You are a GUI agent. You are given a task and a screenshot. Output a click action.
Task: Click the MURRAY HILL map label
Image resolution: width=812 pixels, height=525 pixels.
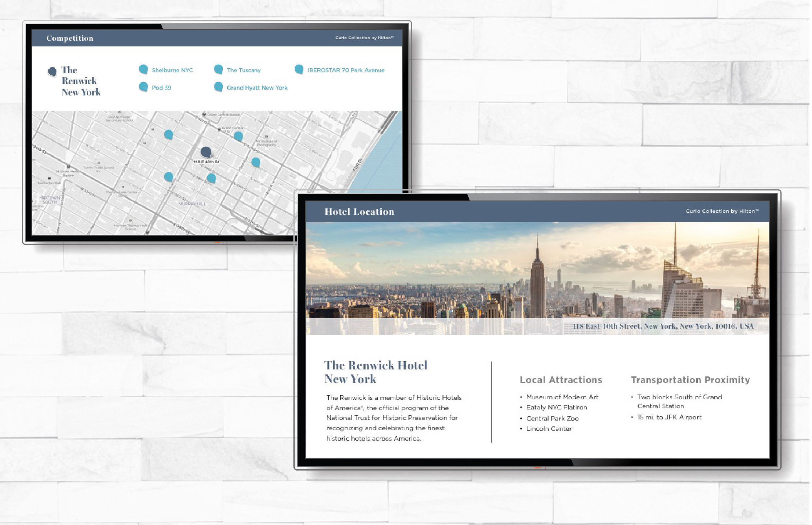(192, 204)
